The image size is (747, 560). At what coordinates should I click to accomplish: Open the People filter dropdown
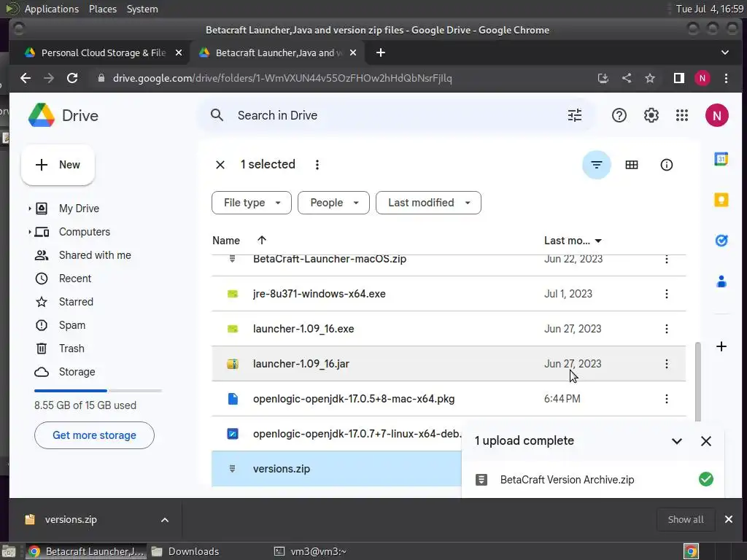coord(333,203)
